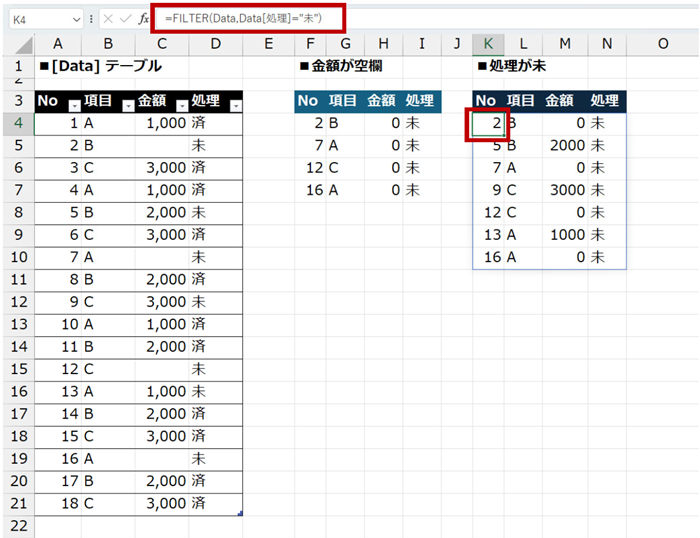
Task: Select cell M9 containing 1000
Action: point(565,234)
